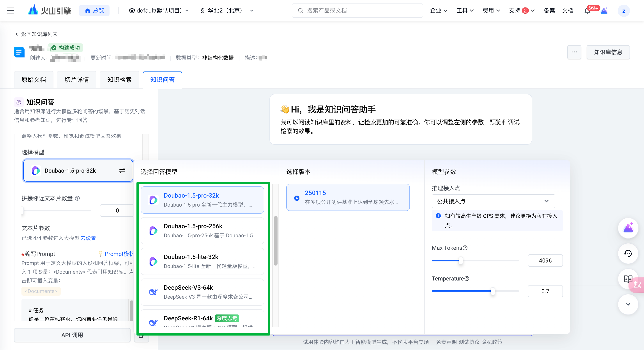Click the Max Tokens help icon
The image size is (644, 350).
[465, 248]
